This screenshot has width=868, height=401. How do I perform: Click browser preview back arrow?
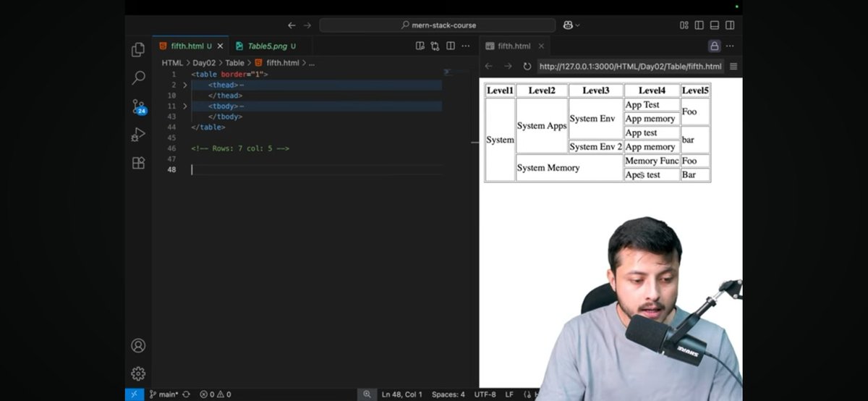tap(489, 66)
